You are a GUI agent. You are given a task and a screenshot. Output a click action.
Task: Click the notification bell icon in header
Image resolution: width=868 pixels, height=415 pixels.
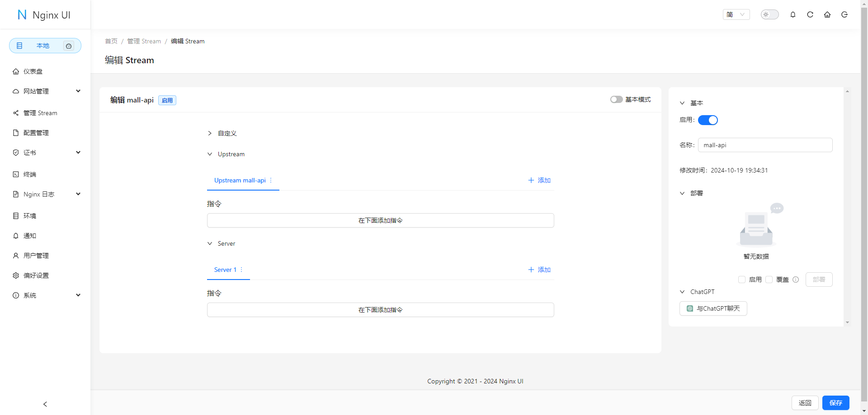[x=793, y=14]
